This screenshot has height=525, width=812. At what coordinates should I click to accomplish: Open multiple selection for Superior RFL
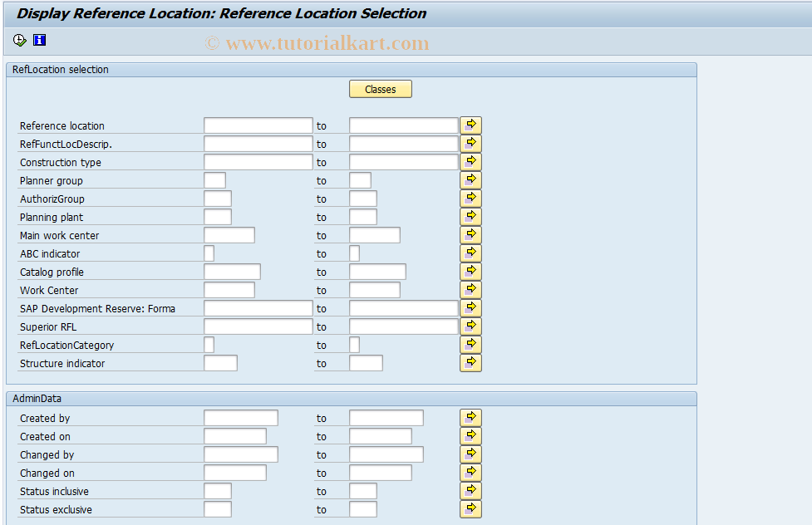(470, 326)
